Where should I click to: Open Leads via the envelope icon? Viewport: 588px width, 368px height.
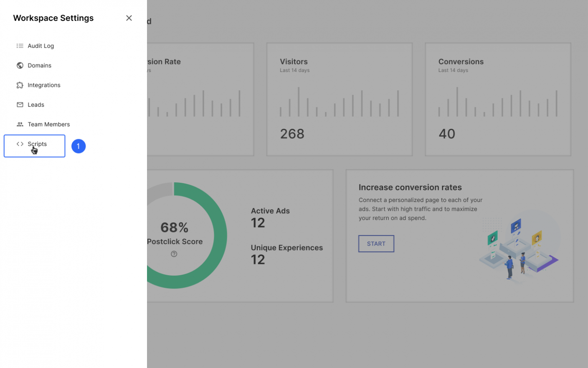click(x=20, y=105)
